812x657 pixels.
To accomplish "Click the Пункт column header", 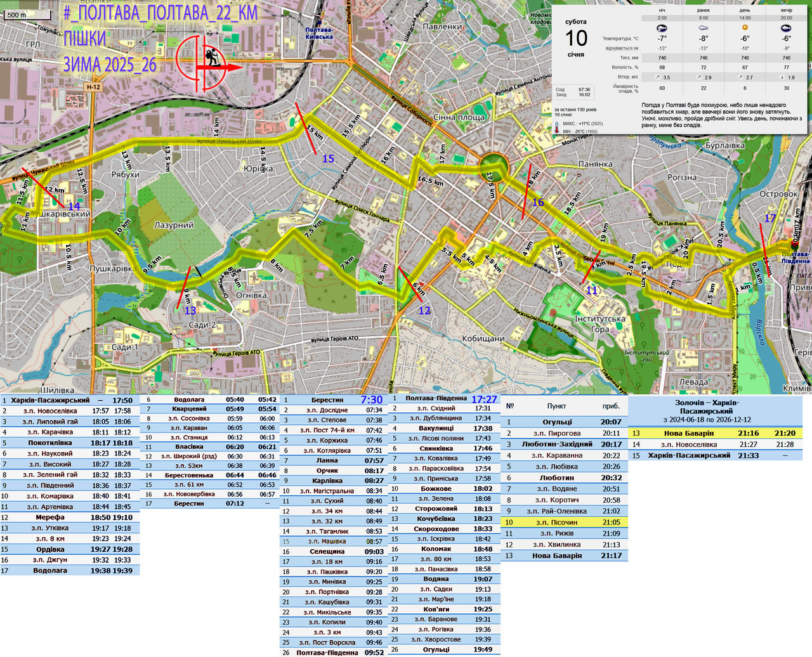I will click(x=556, y=406).
